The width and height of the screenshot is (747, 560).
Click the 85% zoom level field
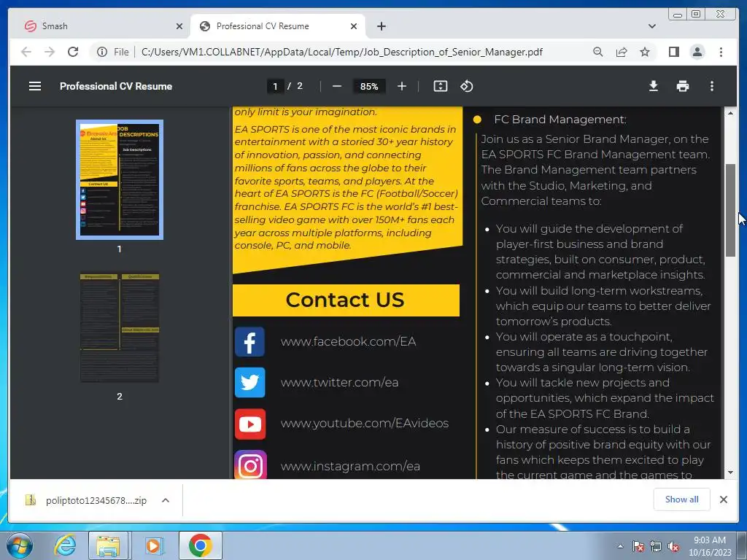369,86
